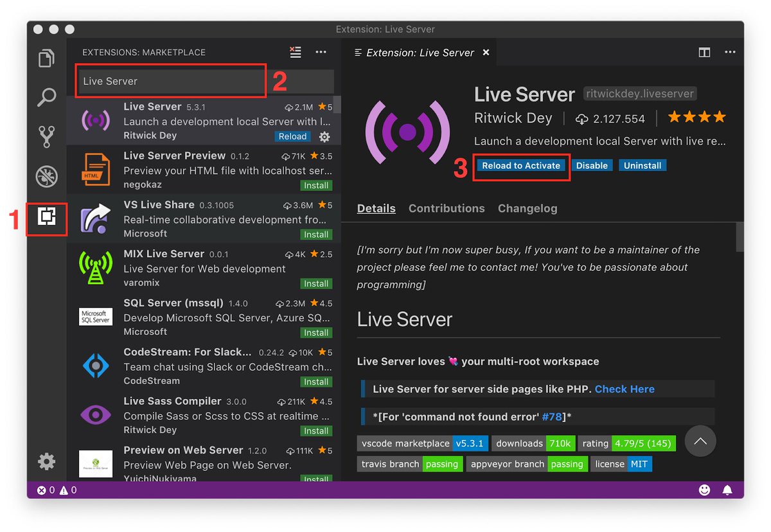
Task: Disable the Live Server extension
Action: (592, 165)
